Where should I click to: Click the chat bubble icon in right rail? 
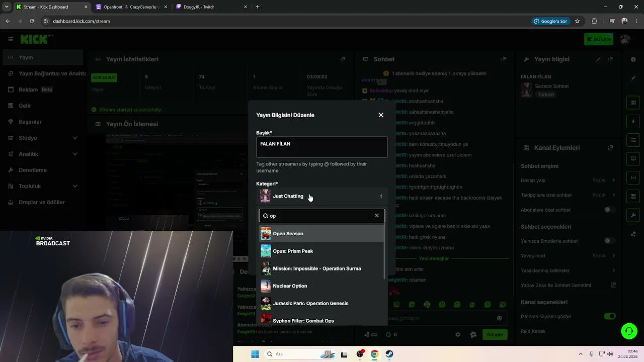[633, 159]
